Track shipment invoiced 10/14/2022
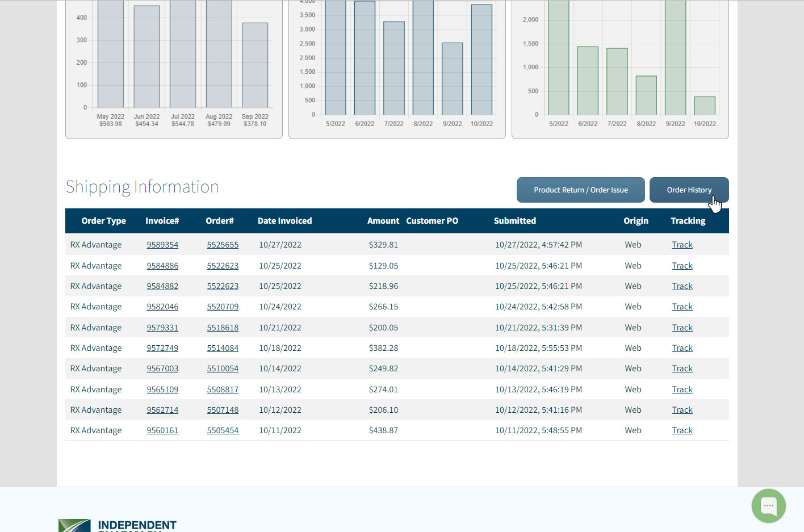This screenshot has height=532, width=804. (x=682, y=368)
